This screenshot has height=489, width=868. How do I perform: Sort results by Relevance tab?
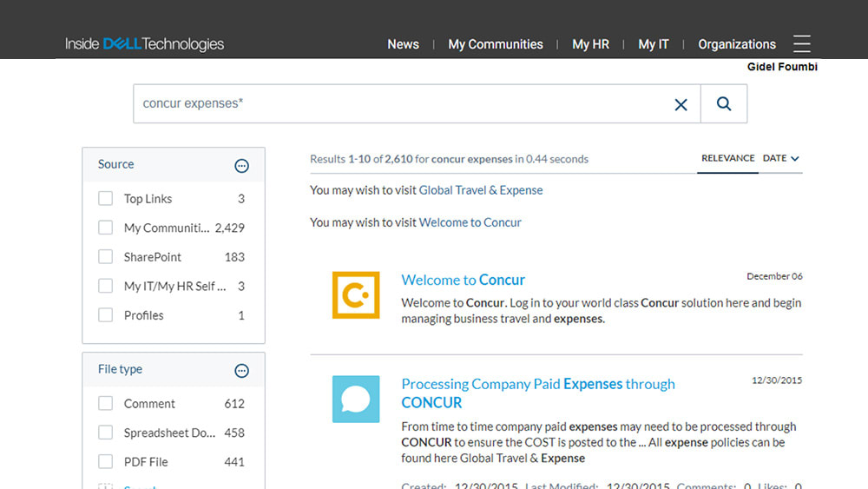[727, 159]
